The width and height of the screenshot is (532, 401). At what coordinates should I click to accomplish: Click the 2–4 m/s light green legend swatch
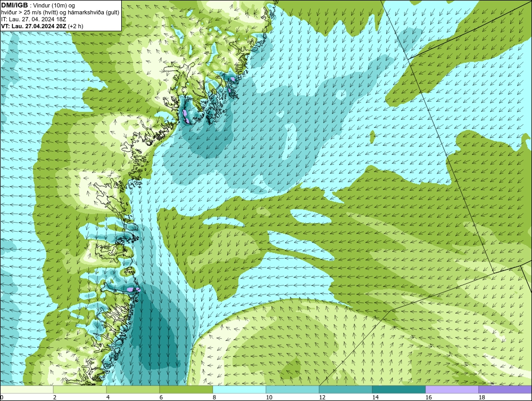point(80,389)
